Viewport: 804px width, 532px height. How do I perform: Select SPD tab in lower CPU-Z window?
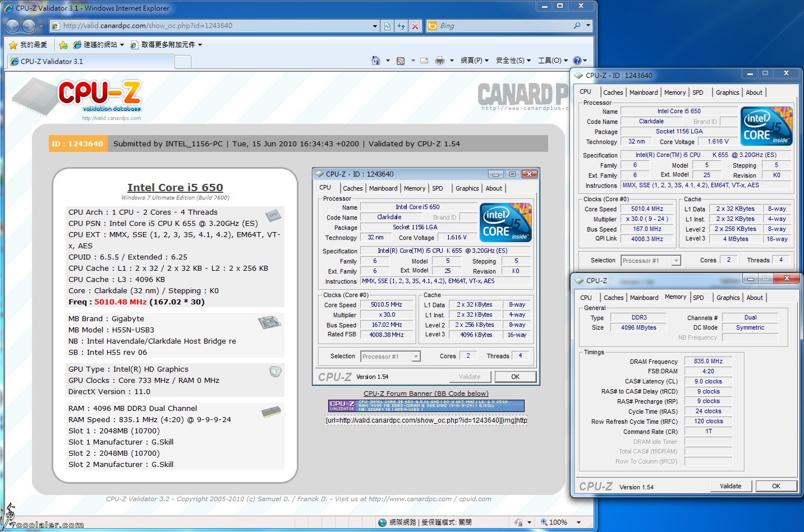coord(699,298)
